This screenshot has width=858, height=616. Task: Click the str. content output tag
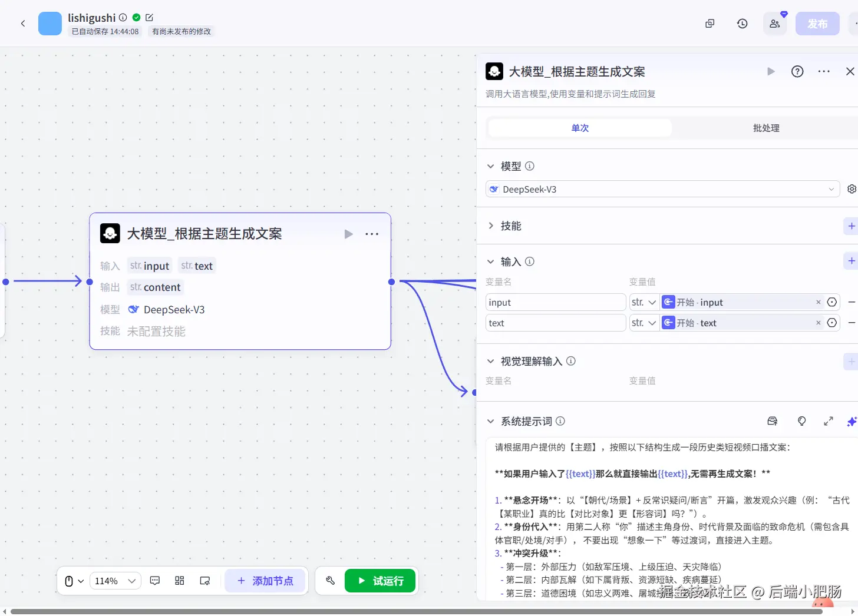[156, 287]
